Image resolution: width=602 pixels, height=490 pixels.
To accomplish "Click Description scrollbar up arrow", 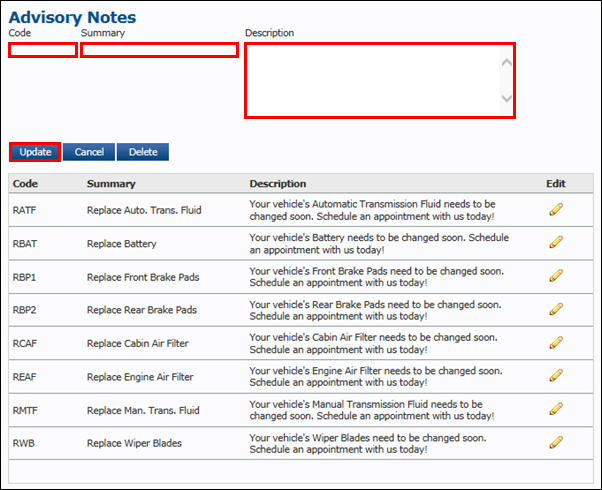I will pos(506,62).
